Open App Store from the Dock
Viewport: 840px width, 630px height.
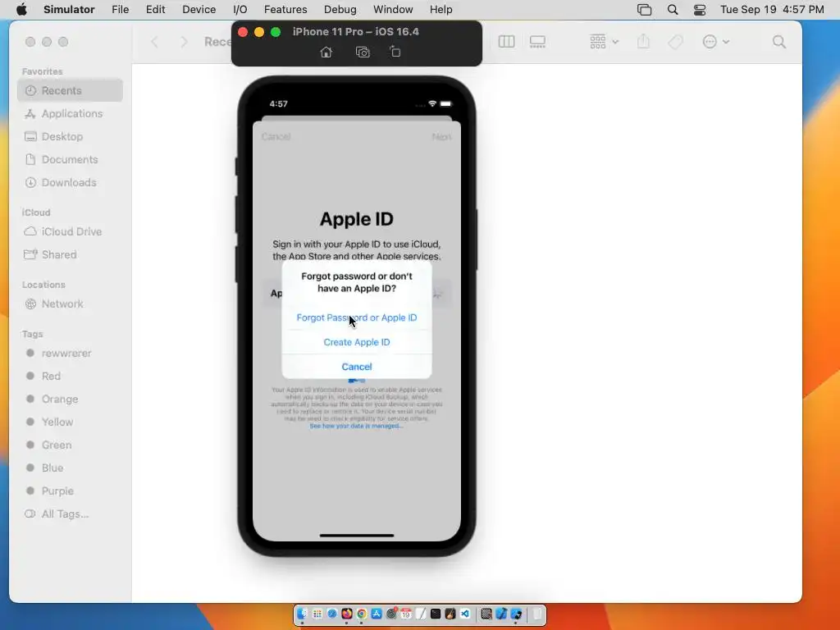pos(376,614)
